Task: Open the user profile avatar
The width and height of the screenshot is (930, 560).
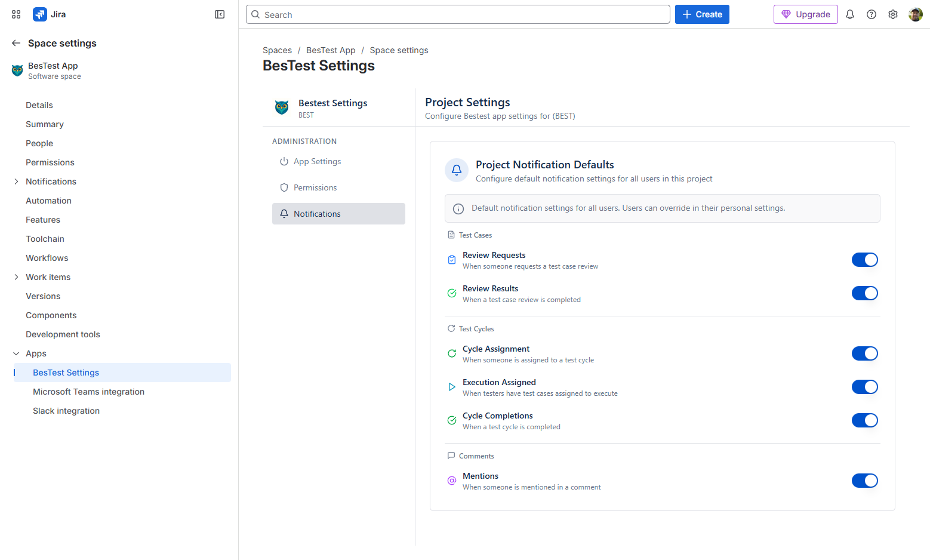Action: coord(916,14)
